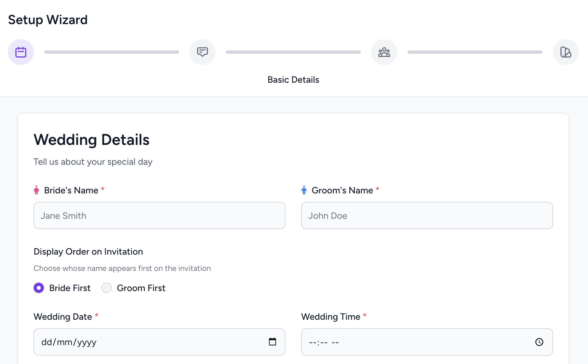This screenshot has width=588, height=364.
Task: Click the progress bar between message and guests
Action: pyautogui.click(x=293, y=52)
